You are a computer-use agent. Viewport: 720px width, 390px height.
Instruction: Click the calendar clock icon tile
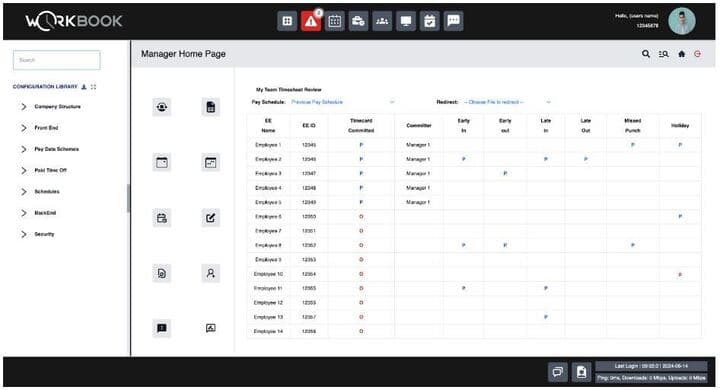click(162, 218)
